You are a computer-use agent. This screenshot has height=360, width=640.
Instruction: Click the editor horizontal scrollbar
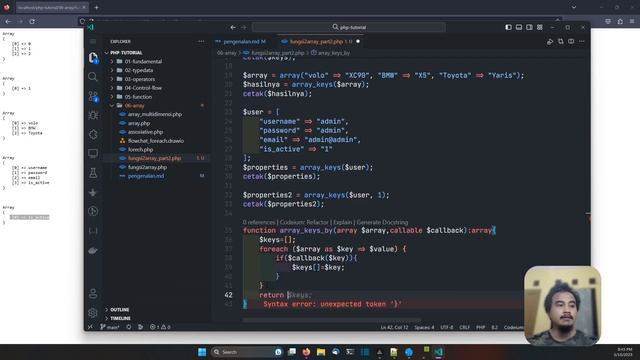click(x=331, y=320)
